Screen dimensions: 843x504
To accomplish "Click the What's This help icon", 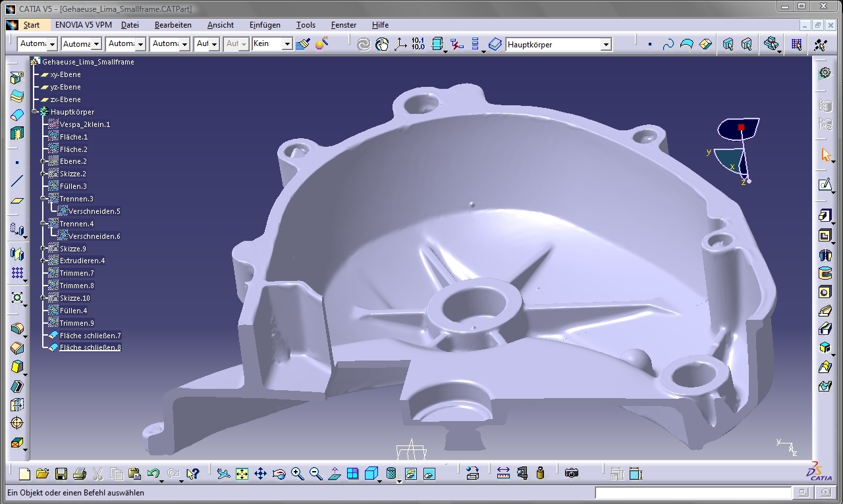I will click(x=192, y=474).
